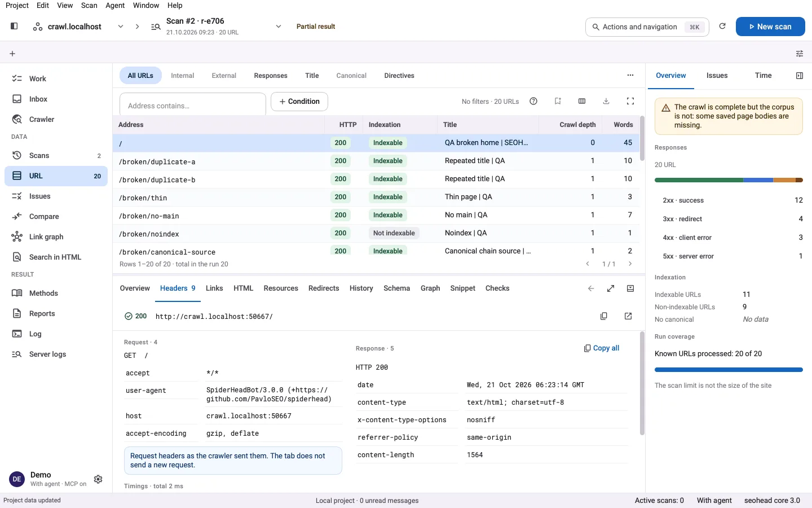Click the bookmark icon in filter toolbar
The height and width of the screenshot is (508, 812).
558,101
